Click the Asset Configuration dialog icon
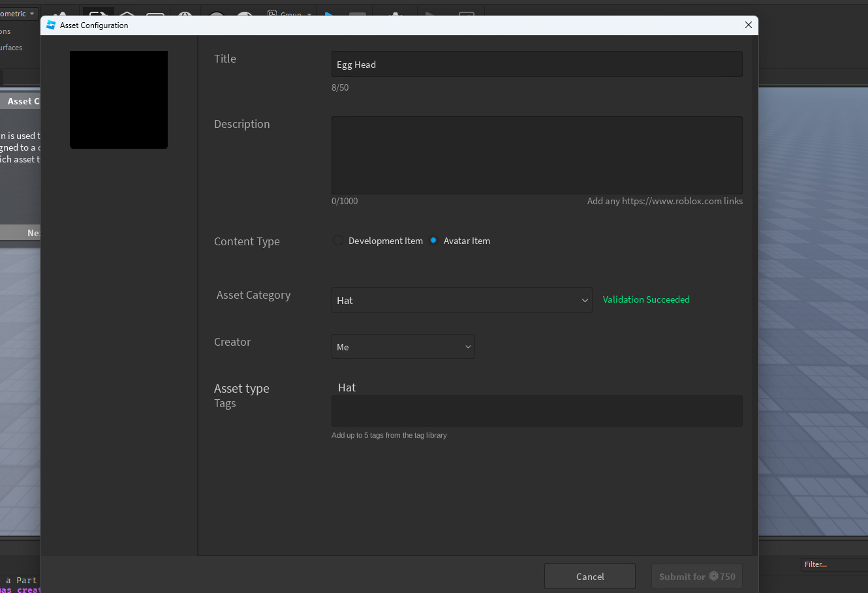Viewport: 868px width, 593px height. coord(51,25)
